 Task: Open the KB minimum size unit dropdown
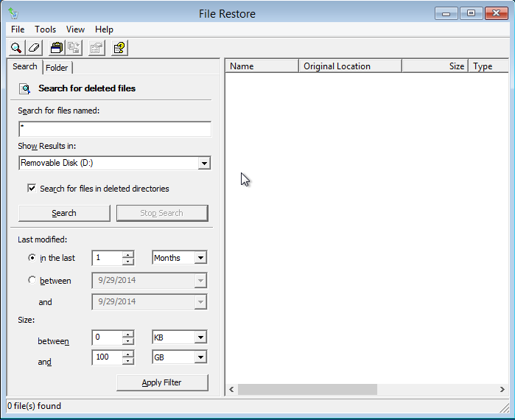pos(200,337)
